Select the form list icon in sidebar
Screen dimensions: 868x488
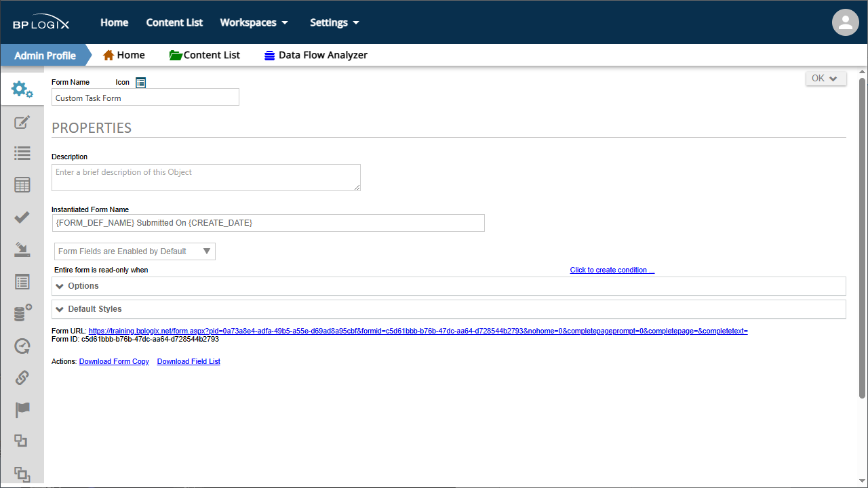pyautogui.click(x=22, y=282)
